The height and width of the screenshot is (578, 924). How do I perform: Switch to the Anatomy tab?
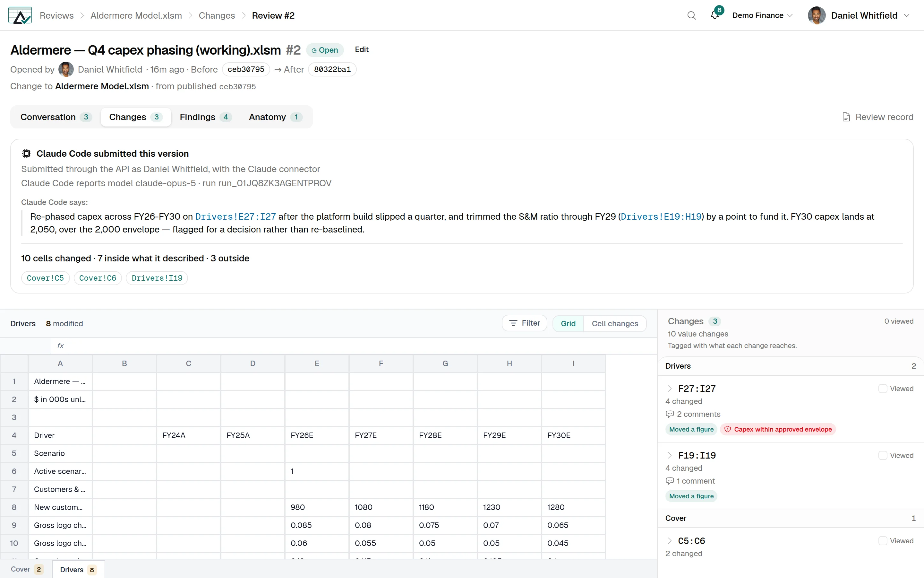click(x=275, y=117)
